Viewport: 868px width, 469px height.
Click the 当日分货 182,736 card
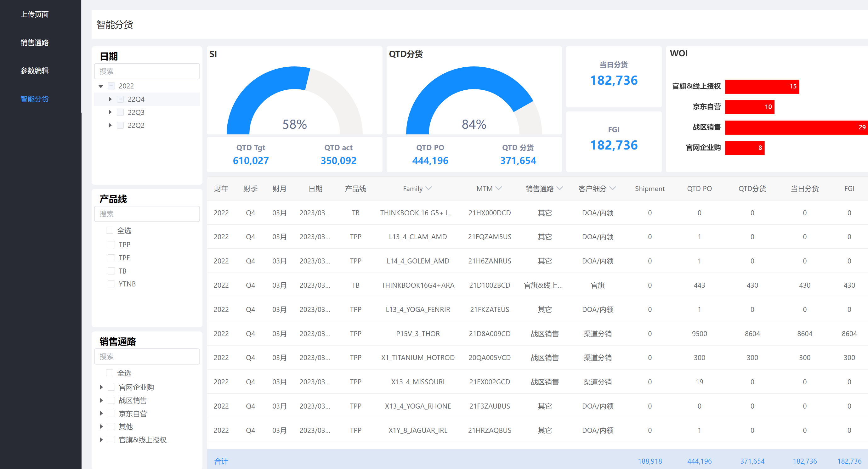coord(614,76)
